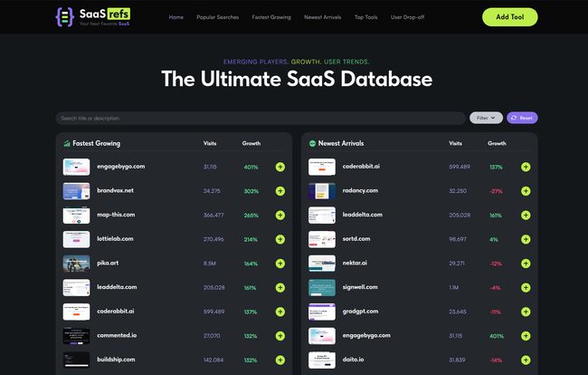Image resolution: width=588 pixels, height=375 pixels.
Task: Click the 1.1M visits for signwell.com
Action: click(454, 287)
